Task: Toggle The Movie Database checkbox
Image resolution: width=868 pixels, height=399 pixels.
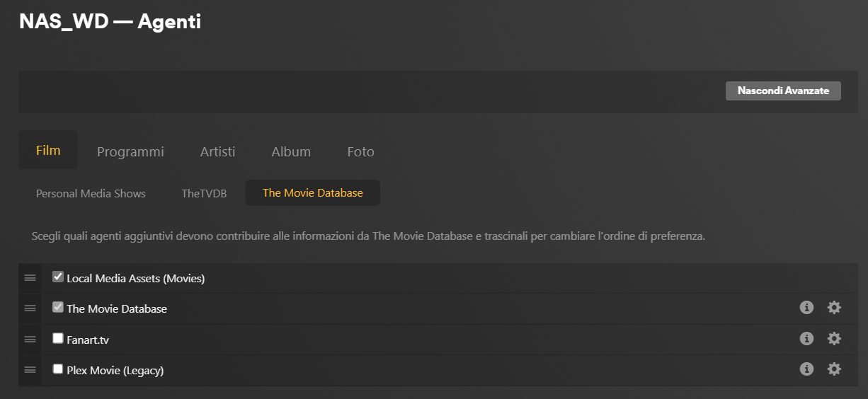Action: pyautogui.click(x=58, y=308)
